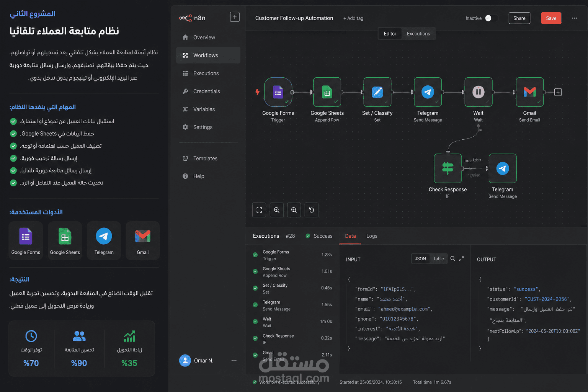This screenshot has height=392, width=588.
Task: Select Check Response IF execution row
Action: click(x=292, y=339)
